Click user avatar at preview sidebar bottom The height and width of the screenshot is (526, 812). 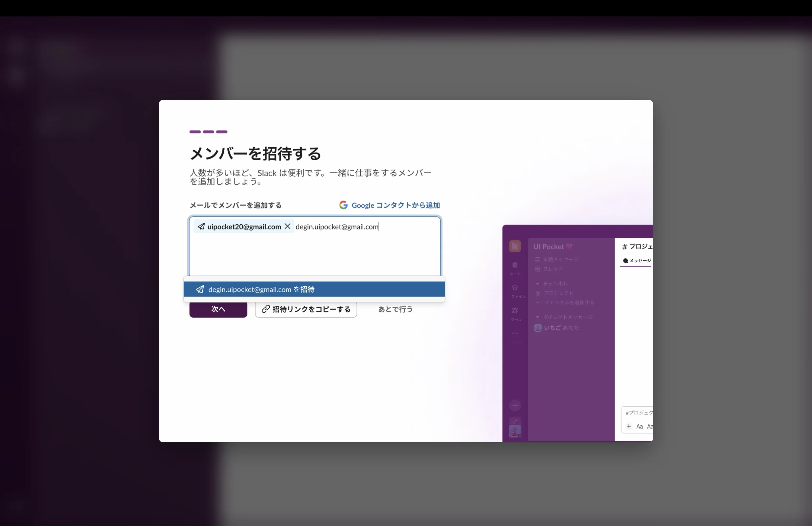[x=515, y=431]
